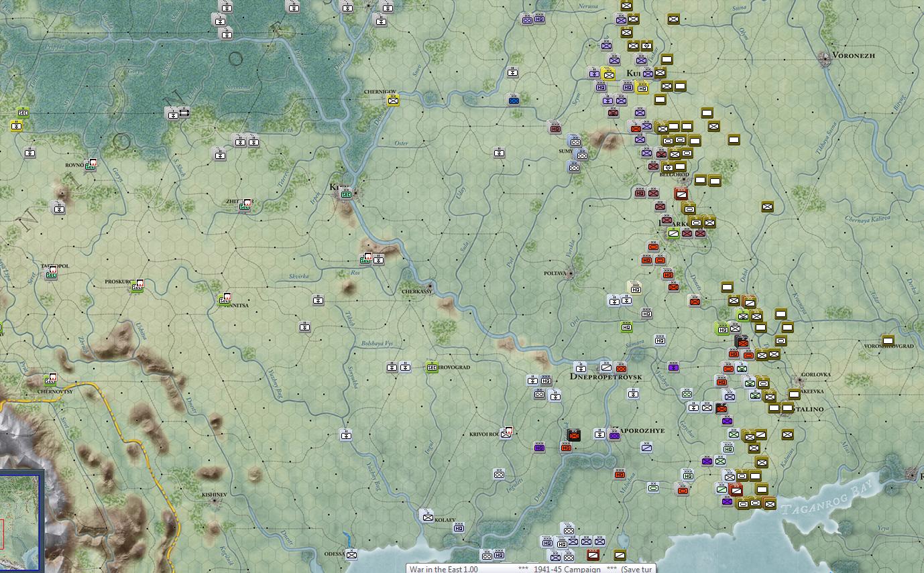Select the SEC unit at Tarnopol
Screen dimensions: 924x573
(x=51, y=273)
